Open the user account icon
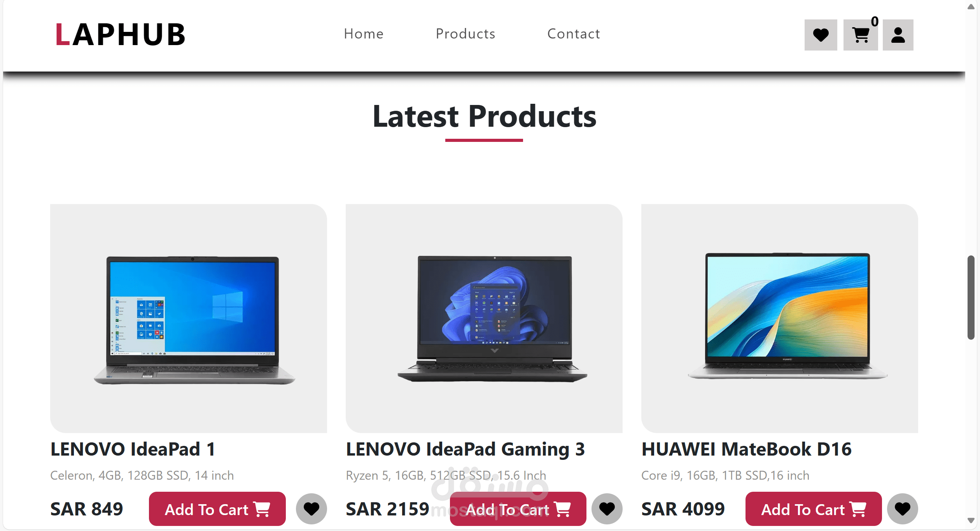The image size is (980, 531). (x=898, y=35)
